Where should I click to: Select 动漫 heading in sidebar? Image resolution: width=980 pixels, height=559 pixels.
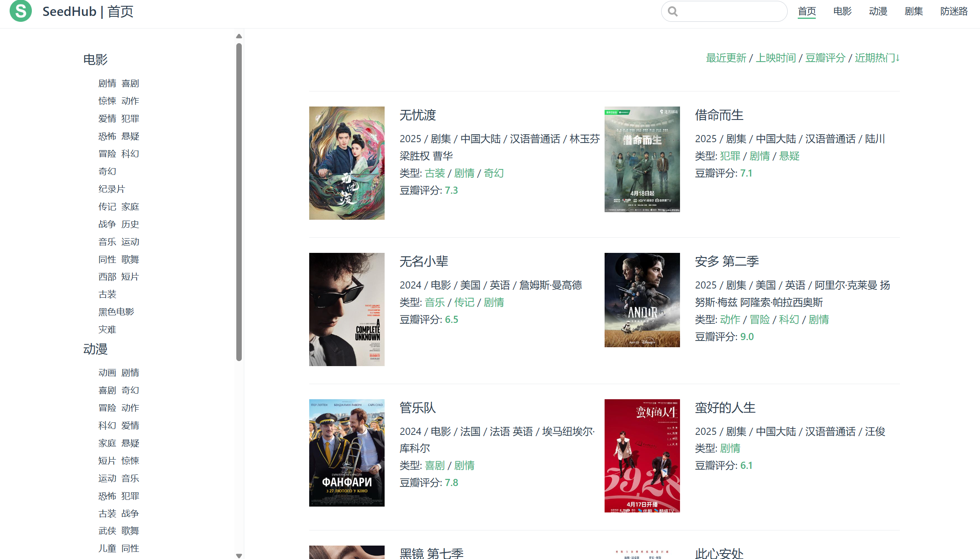coord(96,349)
